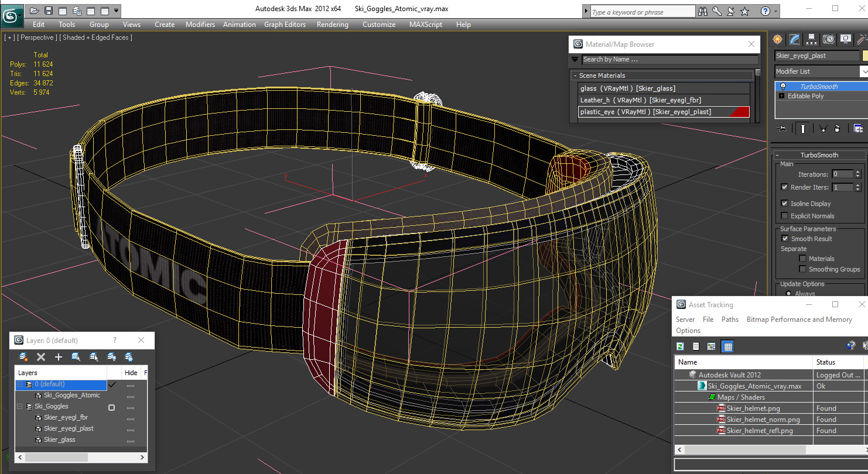Viewport: 868px width, 474px height.
Task: Click Create New Layer icon in Layer dialog
Action: click(x=23, y=356)
